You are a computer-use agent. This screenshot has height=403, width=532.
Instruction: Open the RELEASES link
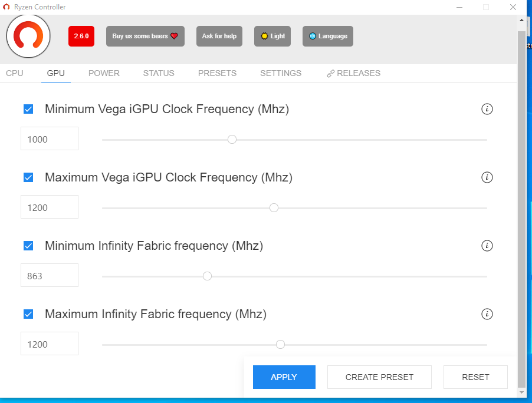coord(354,73)
